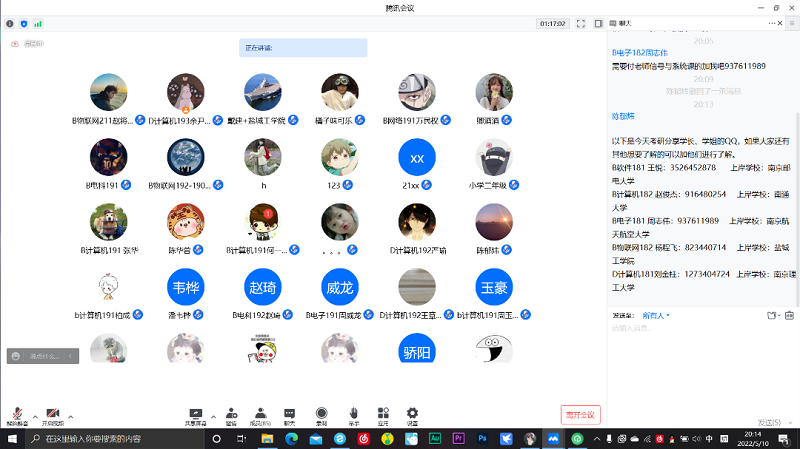Open the apps icon in toolbar

click(383, 413)
